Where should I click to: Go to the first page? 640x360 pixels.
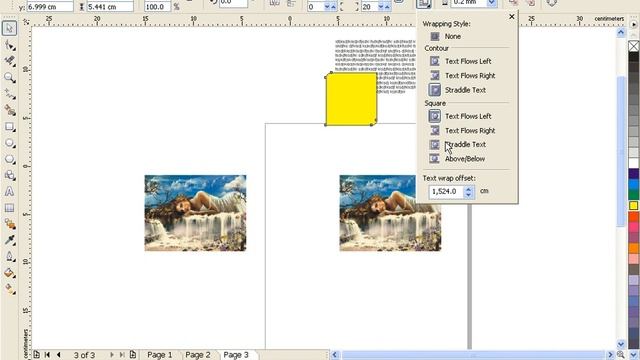click(47, 355)
